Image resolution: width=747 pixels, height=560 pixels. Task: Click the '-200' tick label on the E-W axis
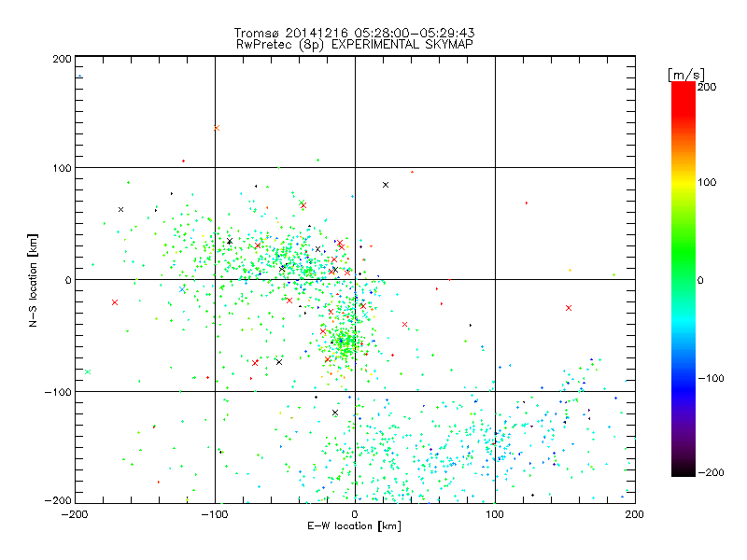point(75,514)
